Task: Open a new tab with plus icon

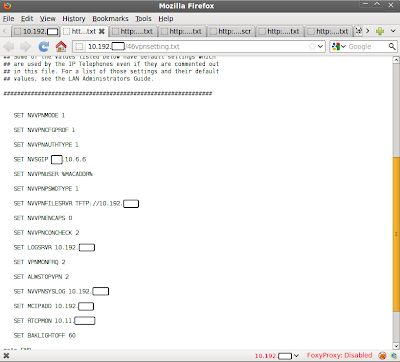Action: click(380, 31)
